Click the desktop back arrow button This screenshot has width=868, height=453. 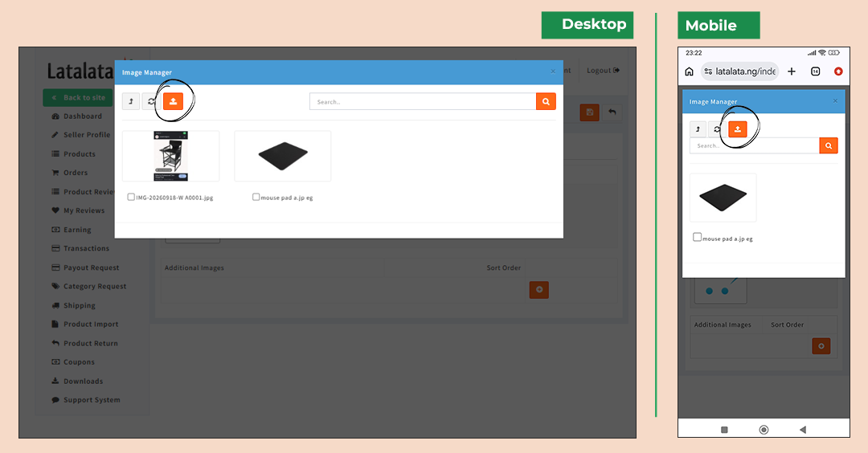point(612,112)
